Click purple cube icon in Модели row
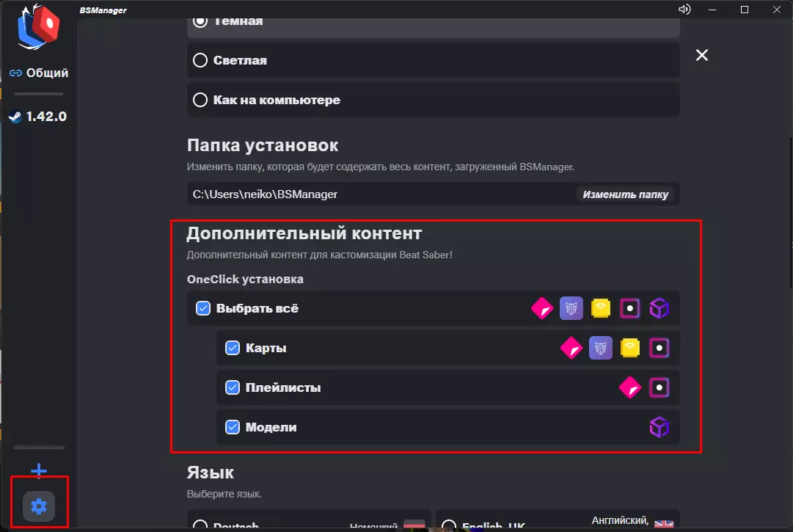Image resolution: width=793 pixels, height=532 pixels. [659, 427]
